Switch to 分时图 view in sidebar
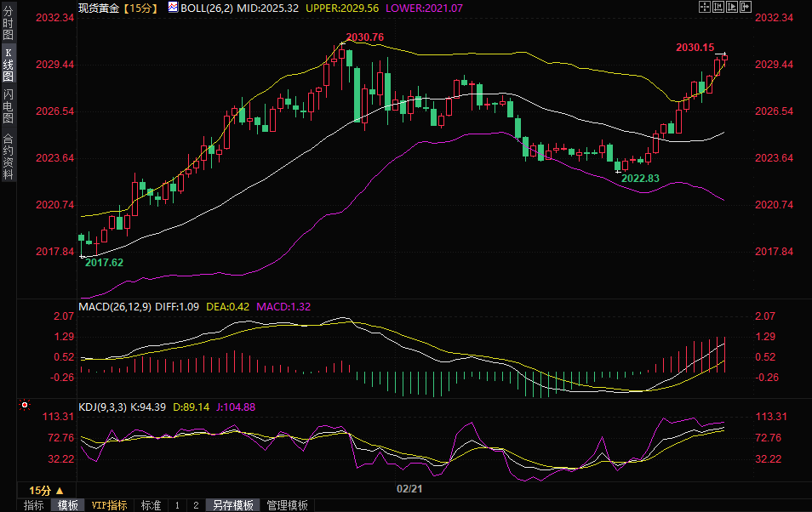 click(8, 24)
